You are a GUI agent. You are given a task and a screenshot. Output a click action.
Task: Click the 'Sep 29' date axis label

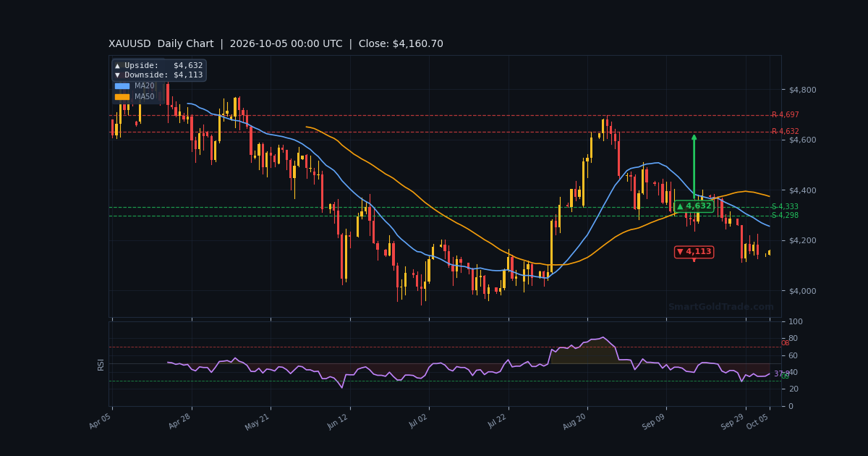tap(733, 421)
